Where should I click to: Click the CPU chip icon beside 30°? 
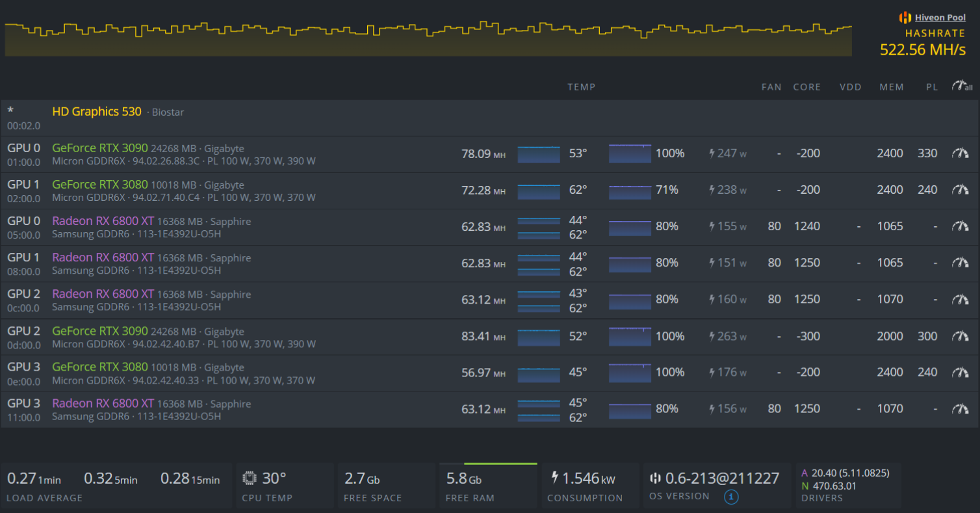(249, 479)
